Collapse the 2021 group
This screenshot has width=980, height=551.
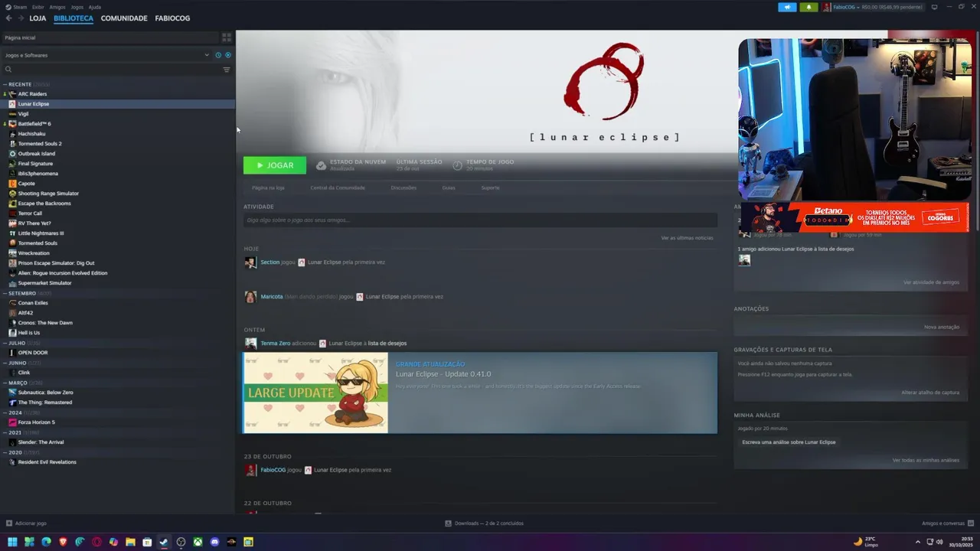[5, 432]
